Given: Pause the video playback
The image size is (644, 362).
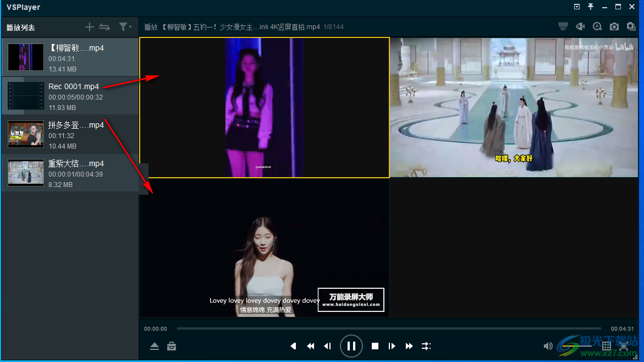Looking at the screenshot, I should click(x=351, y=346).
